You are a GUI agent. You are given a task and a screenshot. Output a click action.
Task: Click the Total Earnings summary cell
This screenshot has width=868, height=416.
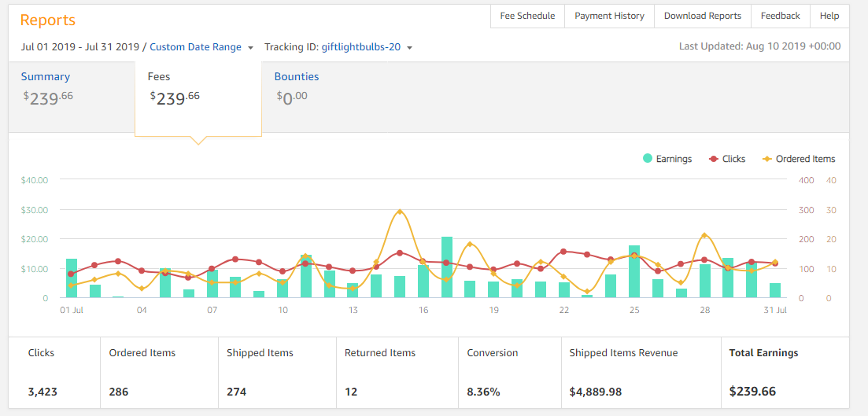pyautogui.click(x=785, y=372)
